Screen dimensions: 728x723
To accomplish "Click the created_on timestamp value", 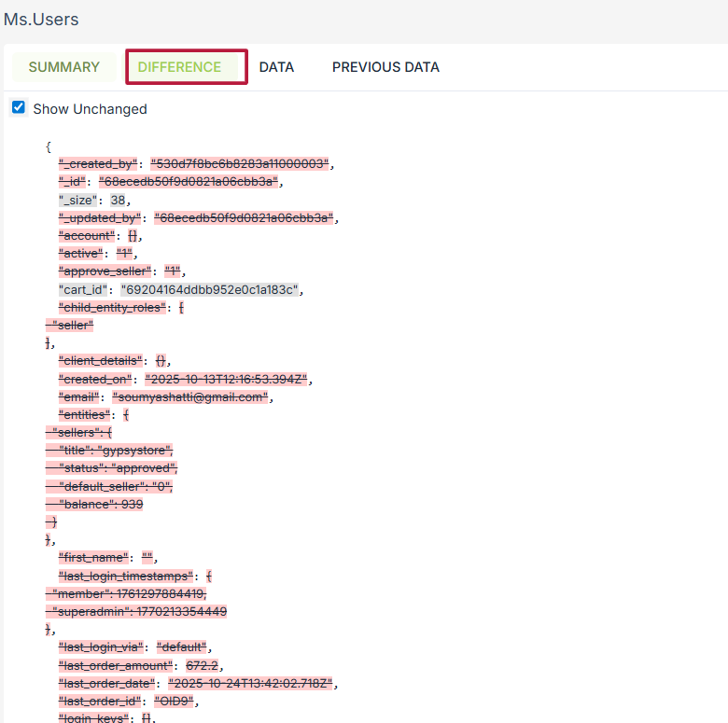I will 227,379.
